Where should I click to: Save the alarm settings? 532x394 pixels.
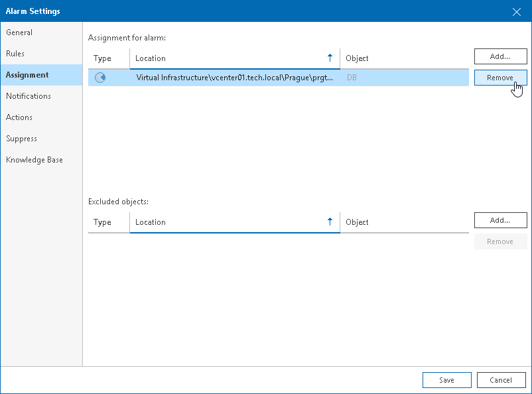tap(446, 380)
